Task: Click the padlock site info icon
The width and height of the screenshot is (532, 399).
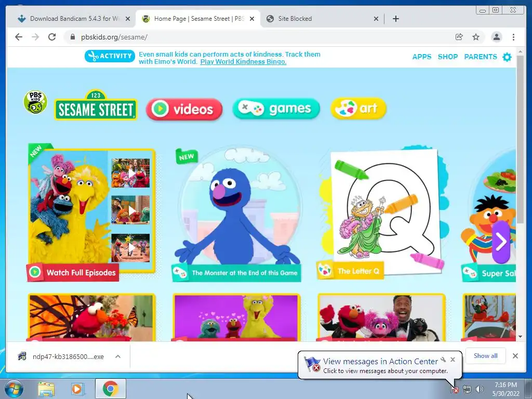Action: [72, 37]
